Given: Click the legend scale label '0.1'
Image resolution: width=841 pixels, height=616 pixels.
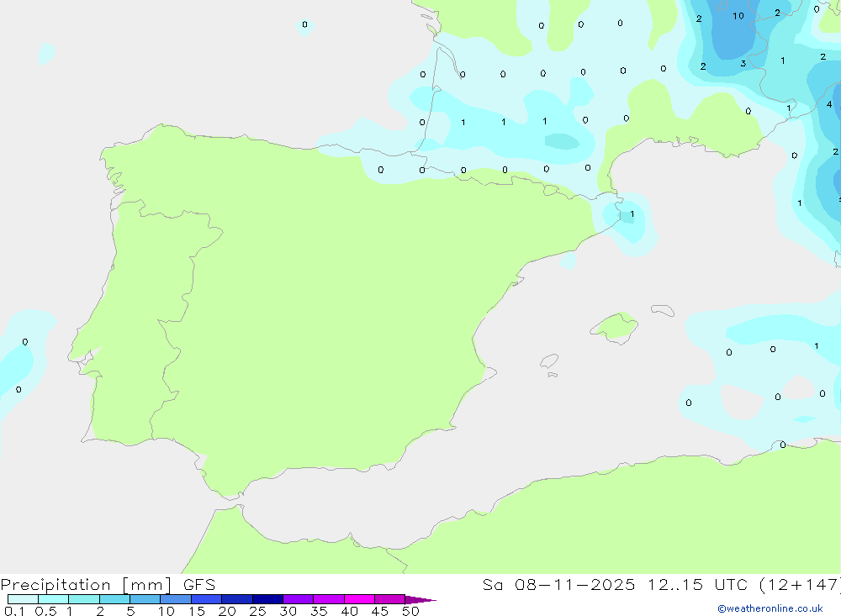Looking at the screenshot, I should 14,611.
